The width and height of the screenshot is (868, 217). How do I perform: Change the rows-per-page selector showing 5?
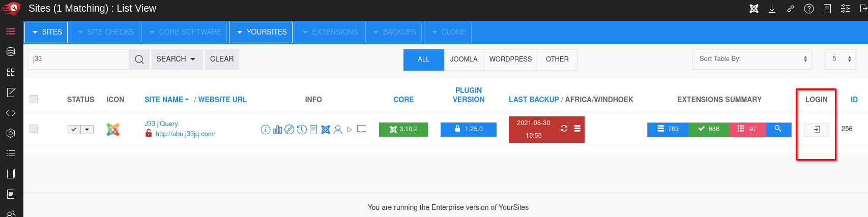[x=841, y=59]
